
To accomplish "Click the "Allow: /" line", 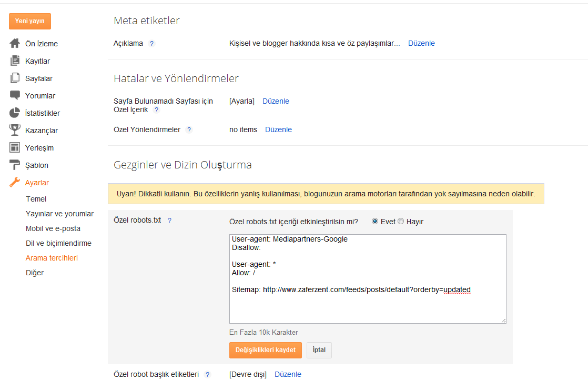I will coord(244,273).
